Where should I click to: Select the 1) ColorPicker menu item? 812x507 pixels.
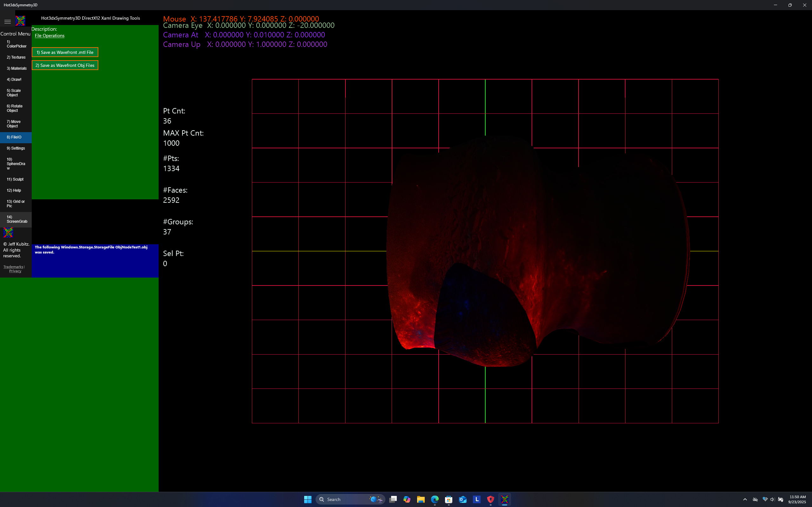16,44
